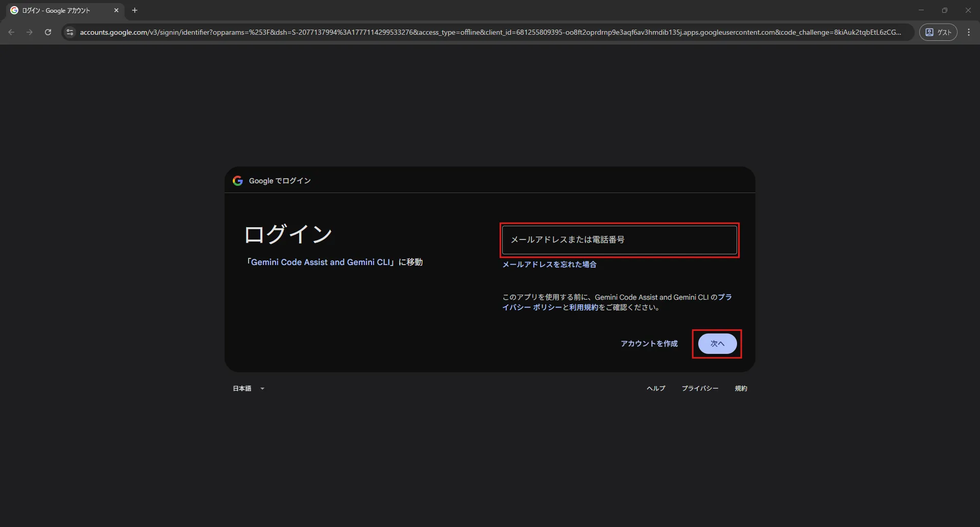Open the 規約 footer link

pyautogui.click(x=741, y=389)
